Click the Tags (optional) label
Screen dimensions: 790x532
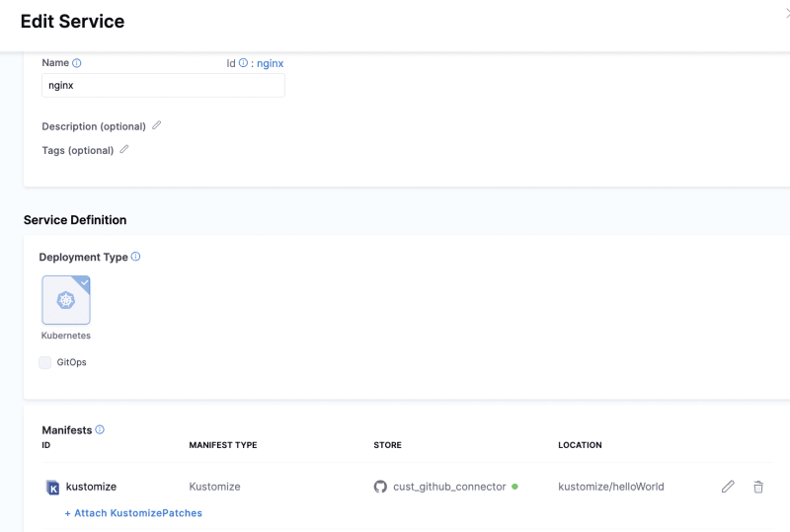pos(78,151)
